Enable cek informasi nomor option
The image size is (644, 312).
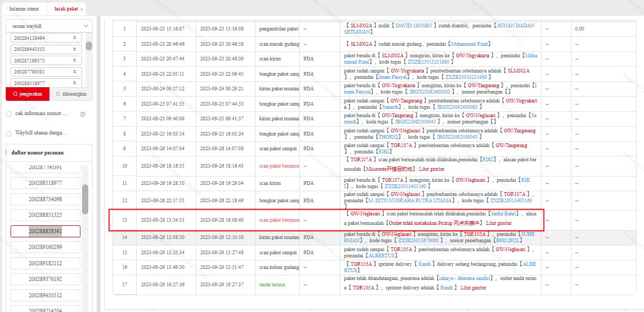point(8,114)
